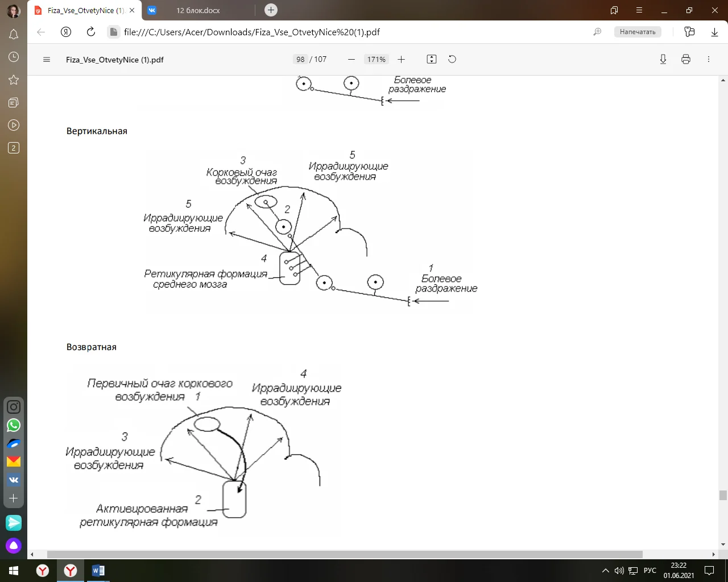
Task: Zoom out with the minus button
Action: (351, 60)
